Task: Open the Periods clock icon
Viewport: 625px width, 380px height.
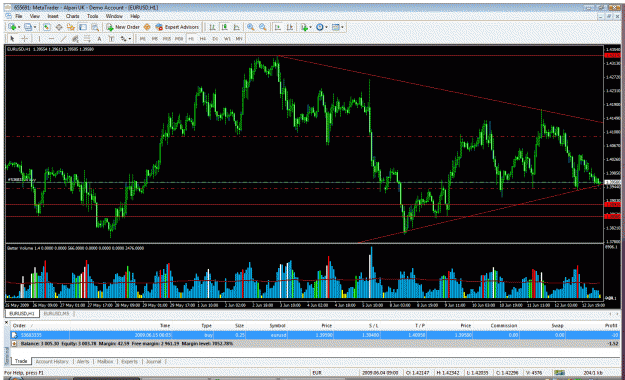Action: coord(320,27)
